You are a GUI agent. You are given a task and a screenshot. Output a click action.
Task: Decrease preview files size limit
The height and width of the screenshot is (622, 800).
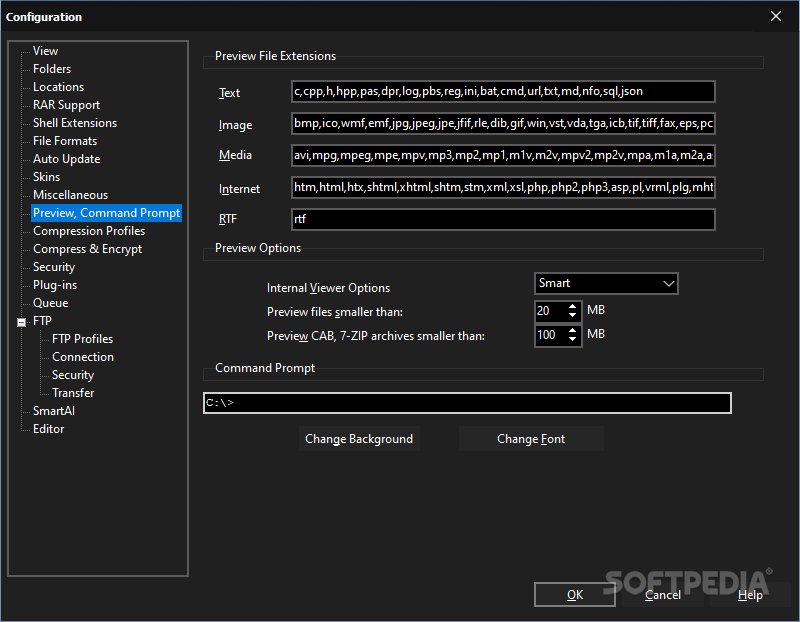click(x=572, y=315)
